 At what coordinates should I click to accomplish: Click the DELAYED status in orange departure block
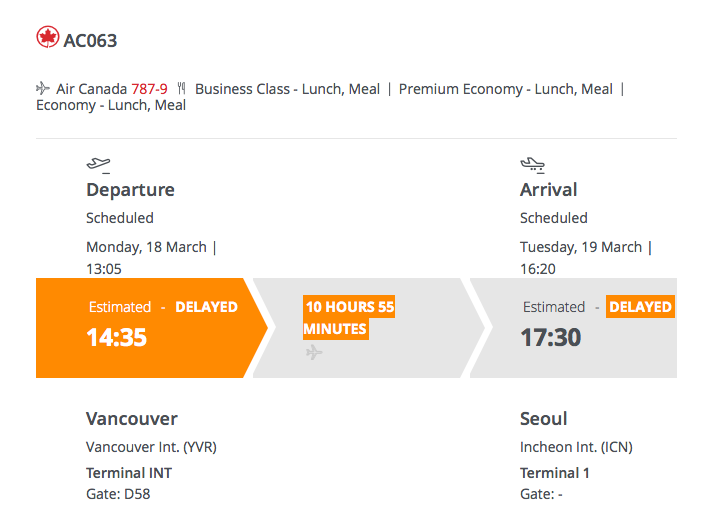[x=207, y=307]
